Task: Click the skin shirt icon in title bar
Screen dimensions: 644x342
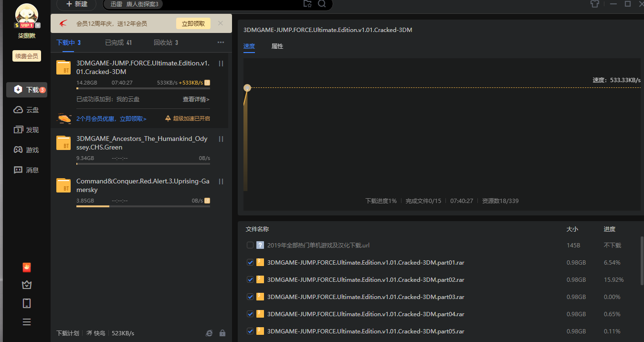Action: (x=594, y=4)
